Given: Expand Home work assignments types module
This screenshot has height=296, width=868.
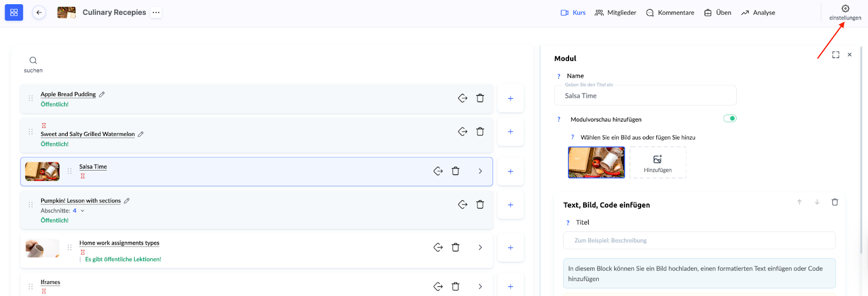Looking at the screenshot, I should [480, 248].
